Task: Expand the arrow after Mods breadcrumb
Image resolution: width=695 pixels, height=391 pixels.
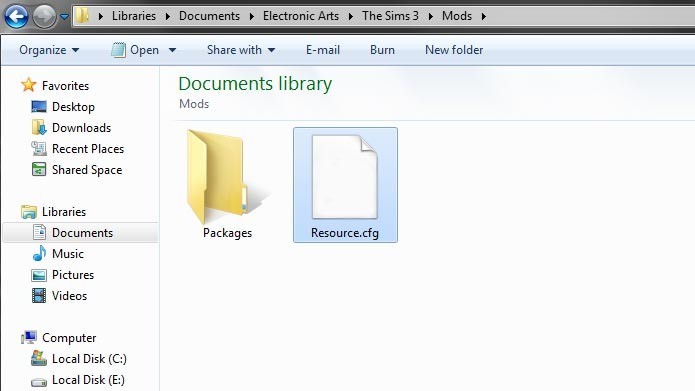Action: coord(484,16)
